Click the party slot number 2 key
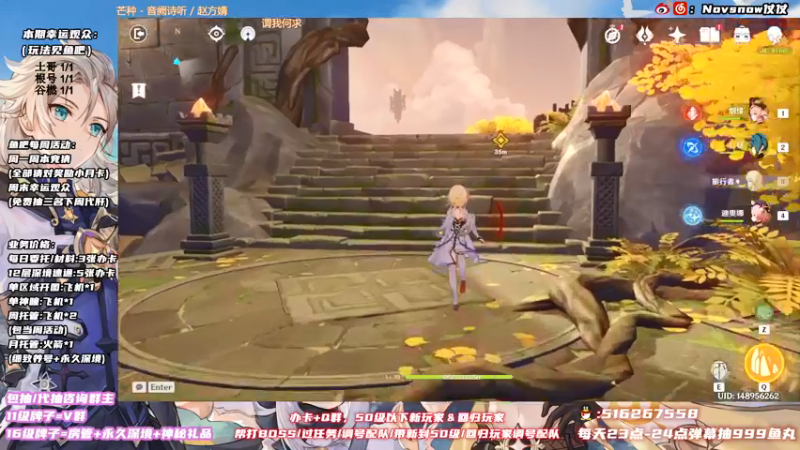The width and height of the screenshot is (800, 450). click(783, 147)
